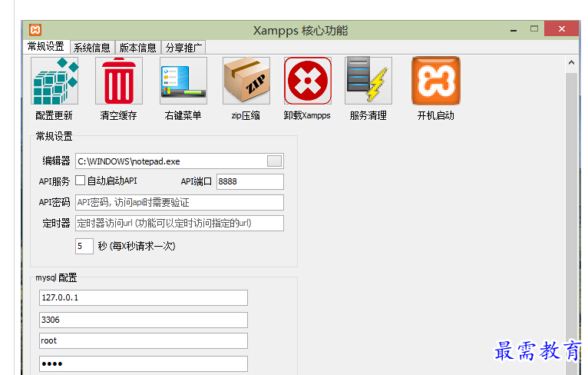Click the mysql port field 3306
Viewport: 588px width, 375px height.
[144, 320]
